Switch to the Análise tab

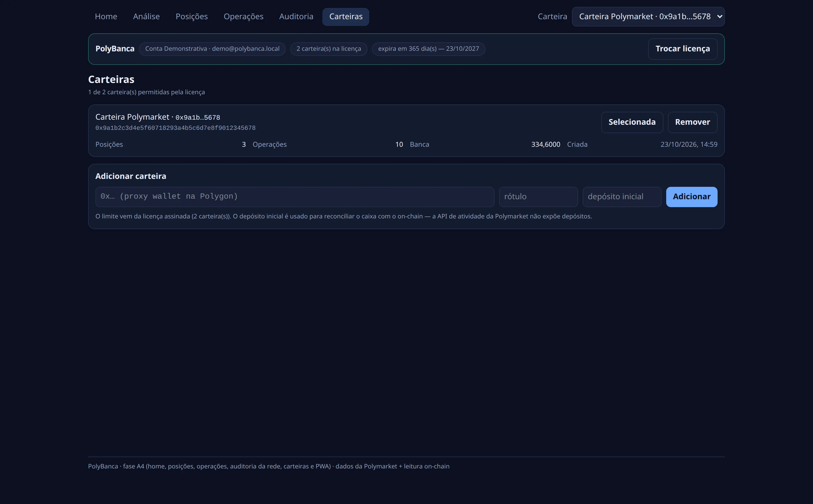click(x=146, y=17)
